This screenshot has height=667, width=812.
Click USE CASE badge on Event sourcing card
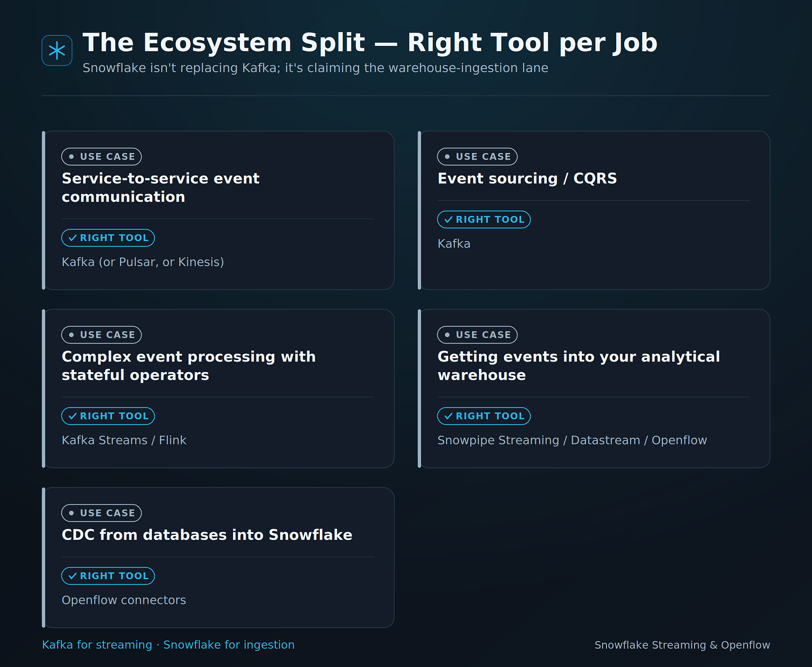(477, 156)
